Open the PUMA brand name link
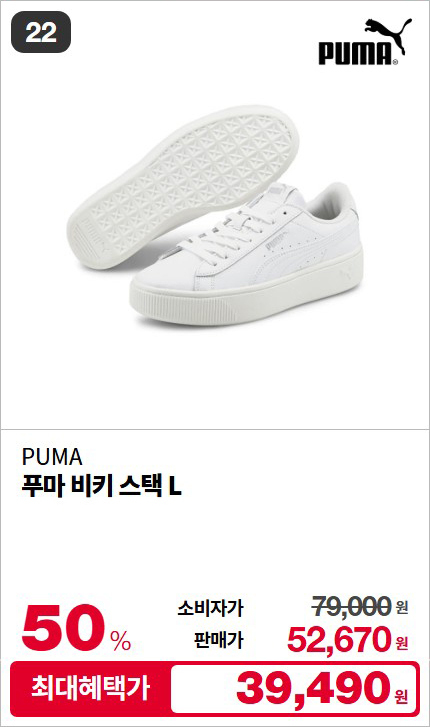Image resolution: width=430 pixels, height=727 pixels. click(x=52, y=457)
